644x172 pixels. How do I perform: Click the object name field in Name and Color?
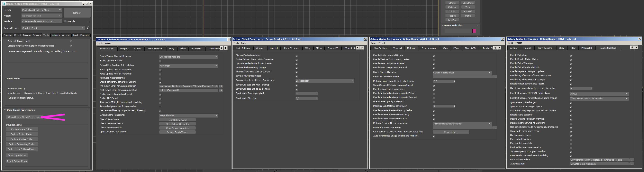[x=458, y=31]
